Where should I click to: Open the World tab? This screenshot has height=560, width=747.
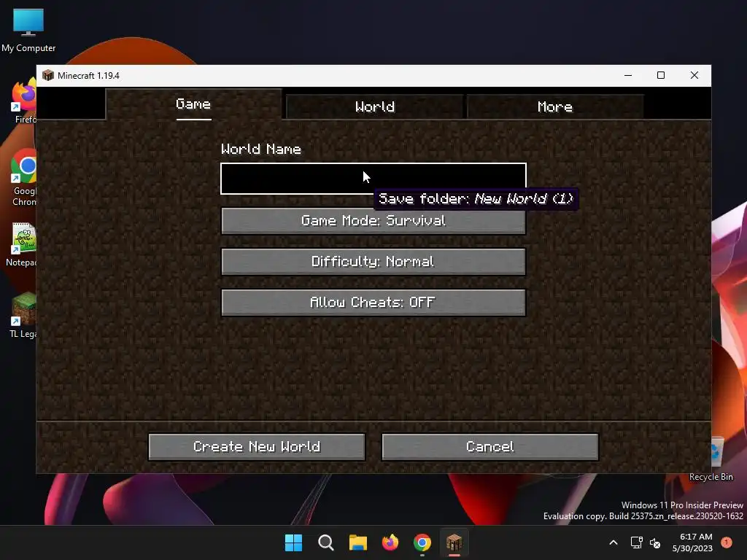pyautogui.click(x=375, y=106)
